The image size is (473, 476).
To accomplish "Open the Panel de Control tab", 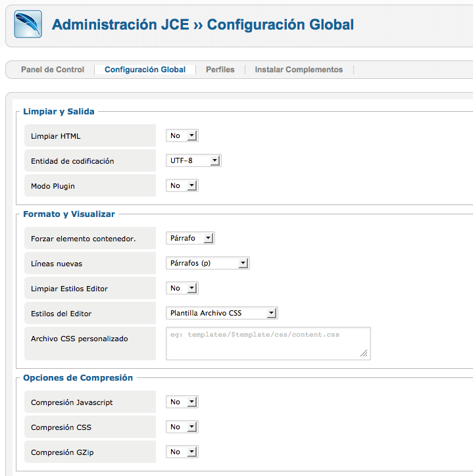I will pyautogui.click(x=53, y=70).
